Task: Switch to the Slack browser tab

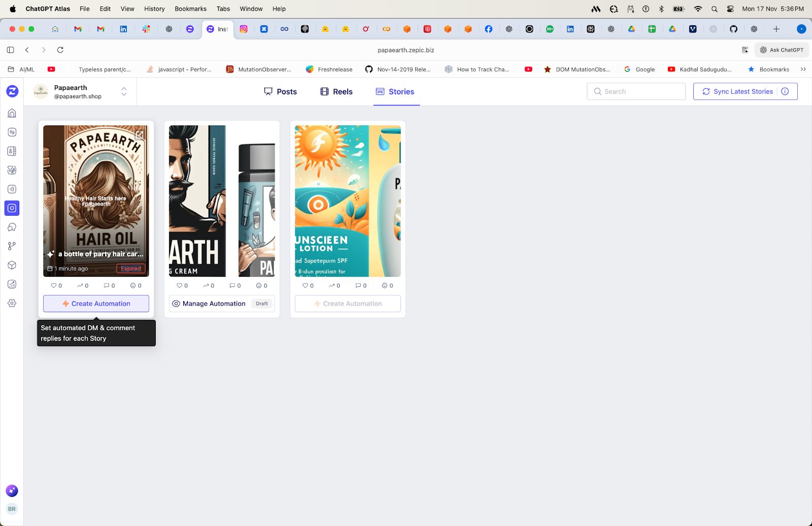Action: coord(146,29)
